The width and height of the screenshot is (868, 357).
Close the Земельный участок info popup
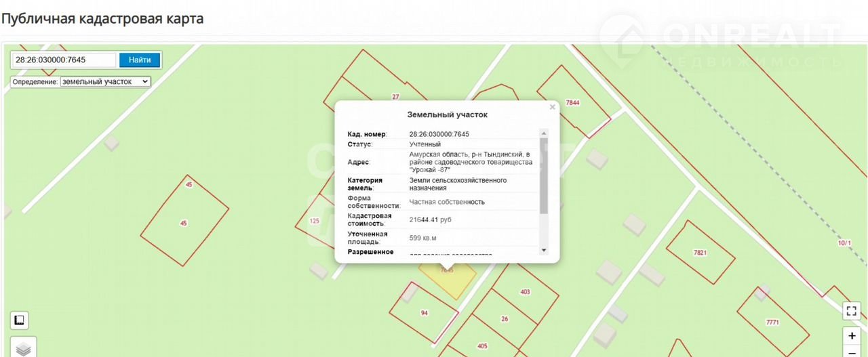click(x=552, y=107)
